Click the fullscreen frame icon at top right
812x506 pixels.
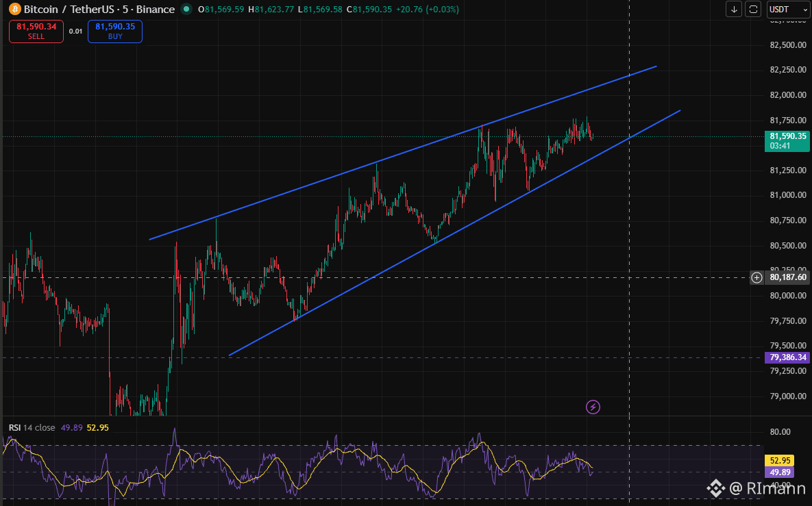754,10
